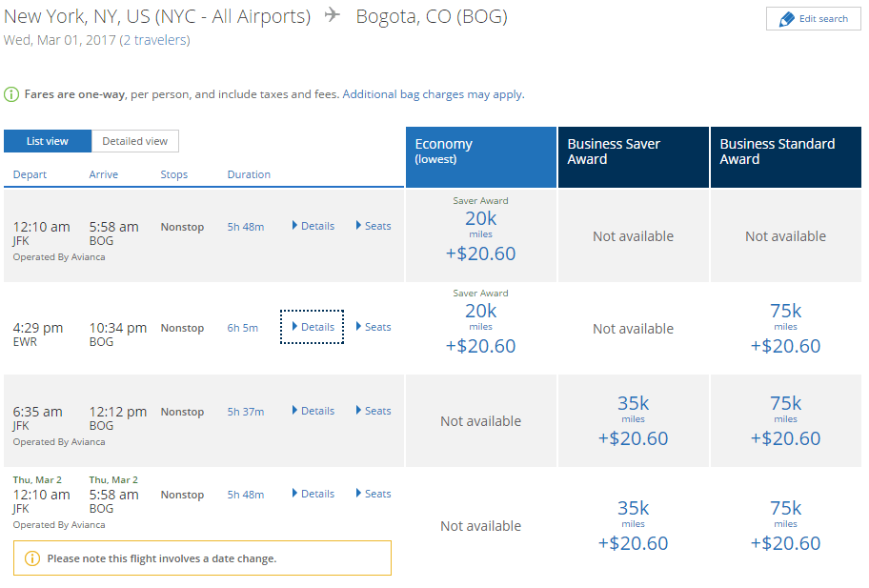Show Seats for the 4:29 pm EWR flight
The width and height of the screenshot is (869, 588).
click(374, 327)
